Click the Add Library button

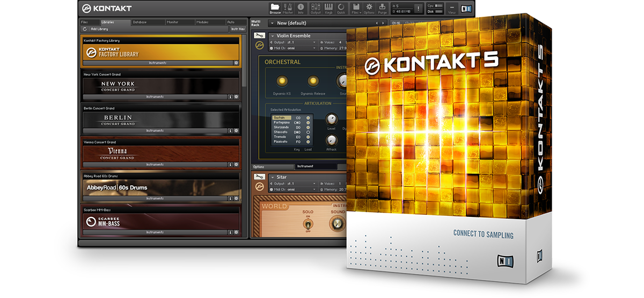(99, 29)
